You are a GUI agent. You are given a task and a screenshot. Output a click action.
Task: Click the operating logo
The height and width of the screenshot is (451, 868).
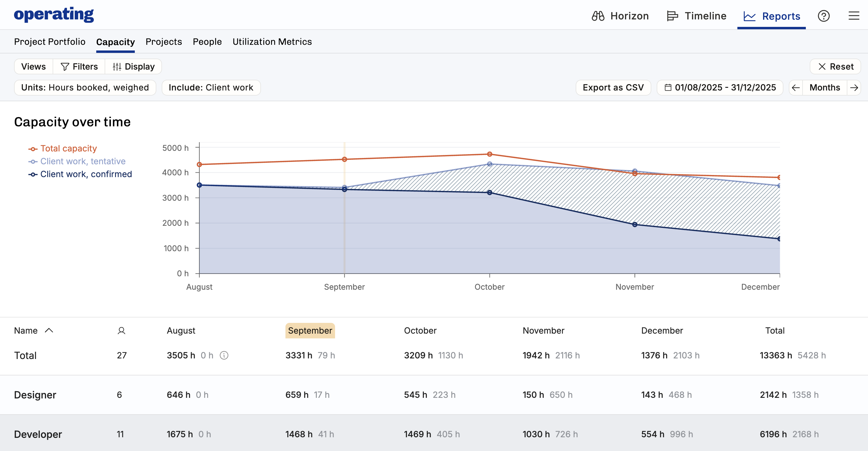[x=54, y=15]
